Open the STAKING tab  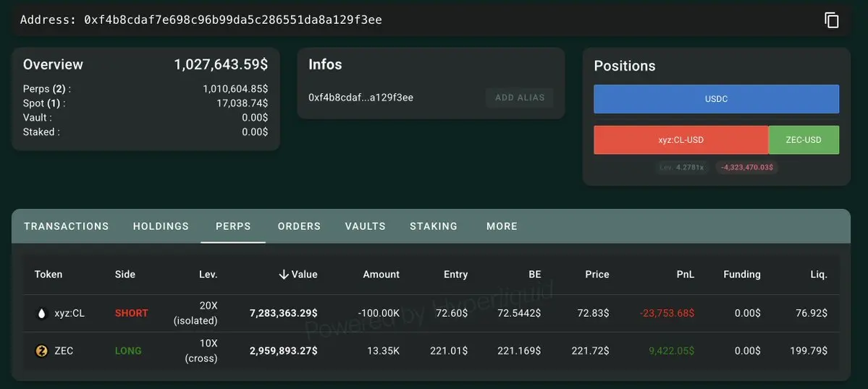[x=434, y=226]
